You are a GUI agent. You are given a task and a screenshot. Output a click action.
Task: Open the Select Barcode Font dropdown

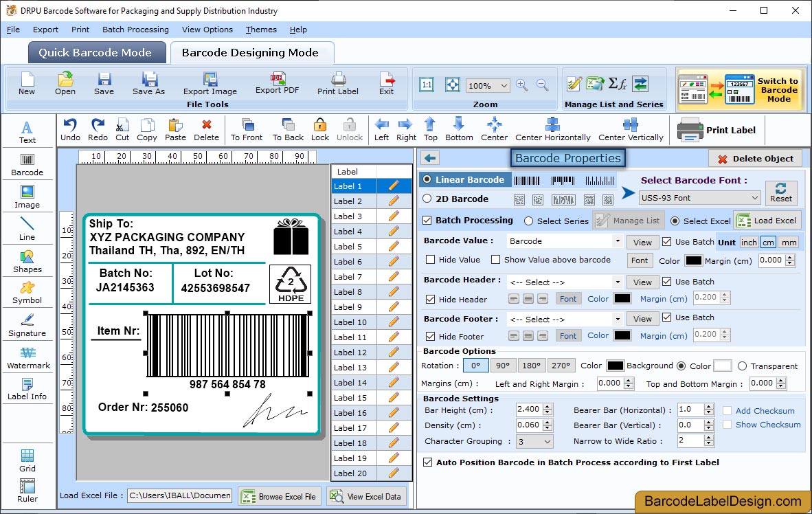coord(699,197)
